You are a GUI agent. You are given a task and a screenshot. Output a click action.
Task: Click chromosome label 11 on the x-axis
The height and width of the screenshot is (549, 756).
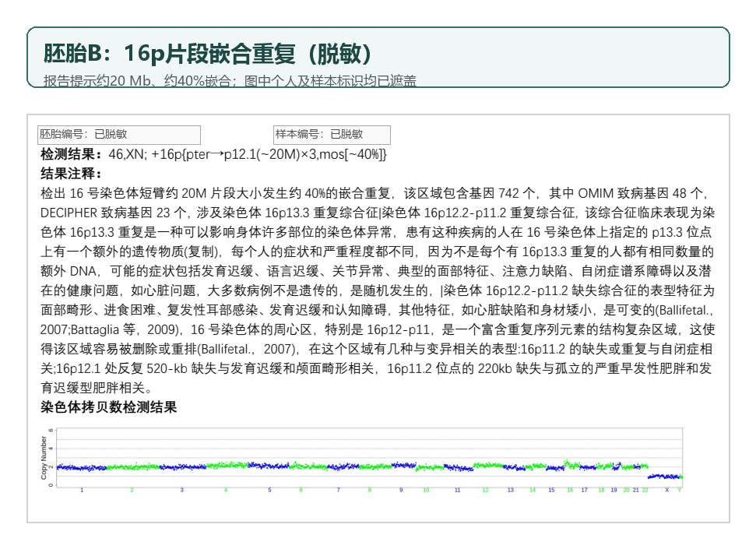[x=458, y=490]
